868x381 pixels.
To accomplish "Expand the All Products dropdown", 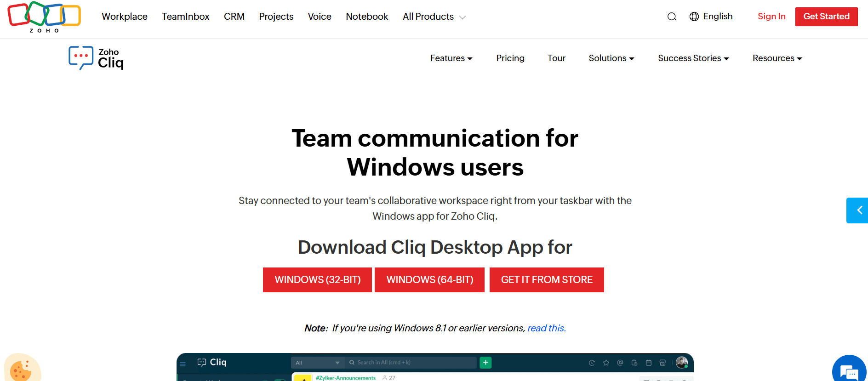I will [x=434, y=17].
